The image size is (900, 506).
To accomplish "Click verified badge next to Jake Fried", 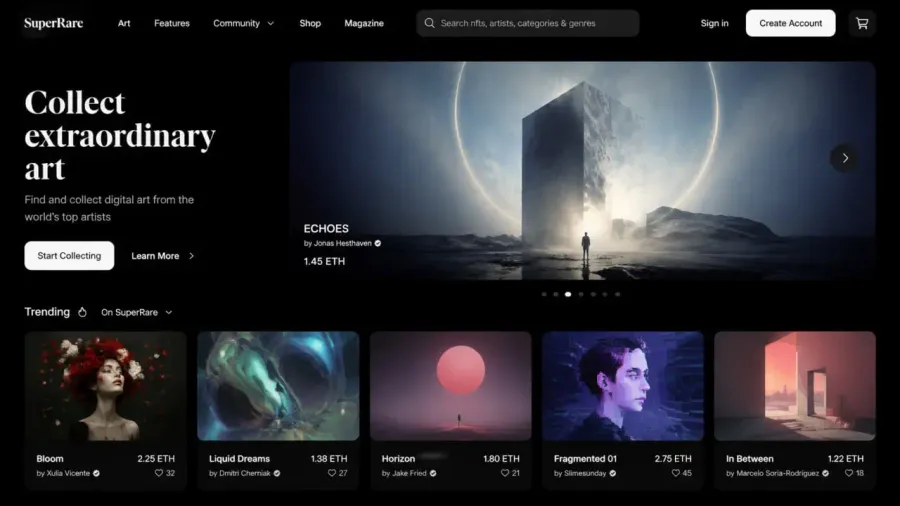I will point(433,473).
